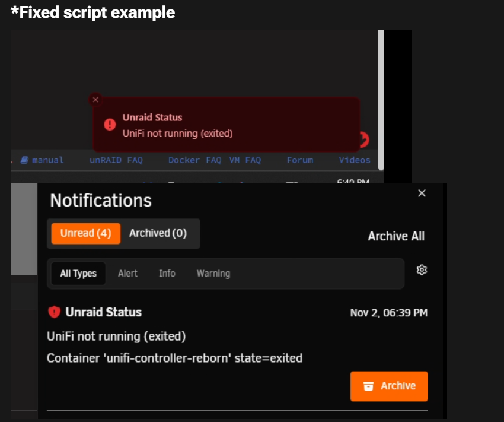Click the Unraid Status notification title
The height and width of the screenshot is (422, 504).
coord(104,312)
